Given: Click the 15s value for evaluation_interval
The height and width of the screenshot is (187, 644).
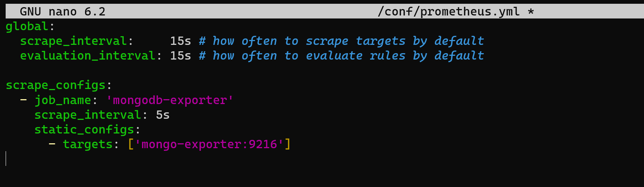Looking at the screenshot, I should (181, 56).
